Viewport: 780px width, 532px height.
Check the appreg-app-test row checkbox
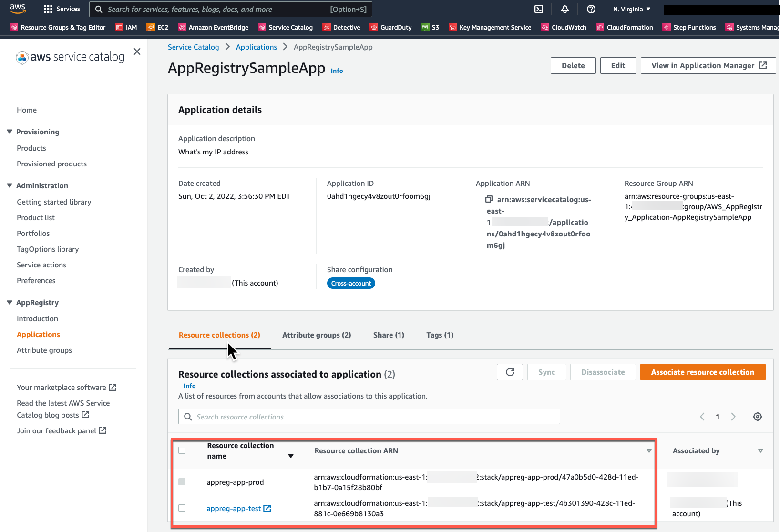(x=182, y=508)
